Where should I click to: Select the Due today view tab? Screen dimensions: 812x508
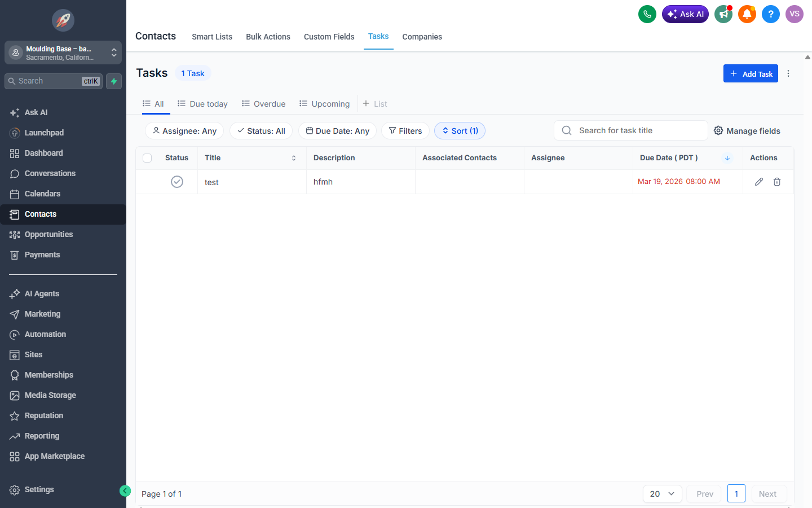click(202, 104)
